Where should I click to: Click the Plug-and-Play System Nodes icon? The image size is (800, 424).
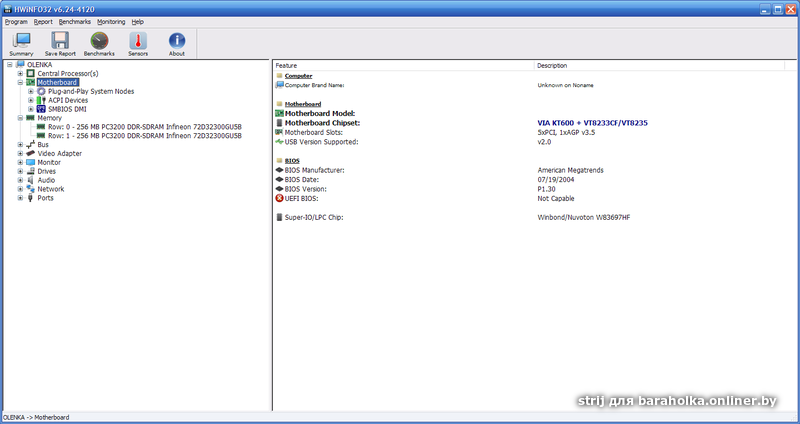coord(41,91)
